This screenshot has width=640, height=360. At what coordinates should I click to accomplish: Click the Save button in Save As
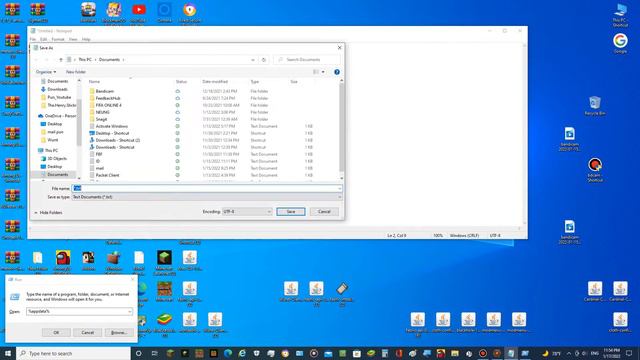click(291, 211)
